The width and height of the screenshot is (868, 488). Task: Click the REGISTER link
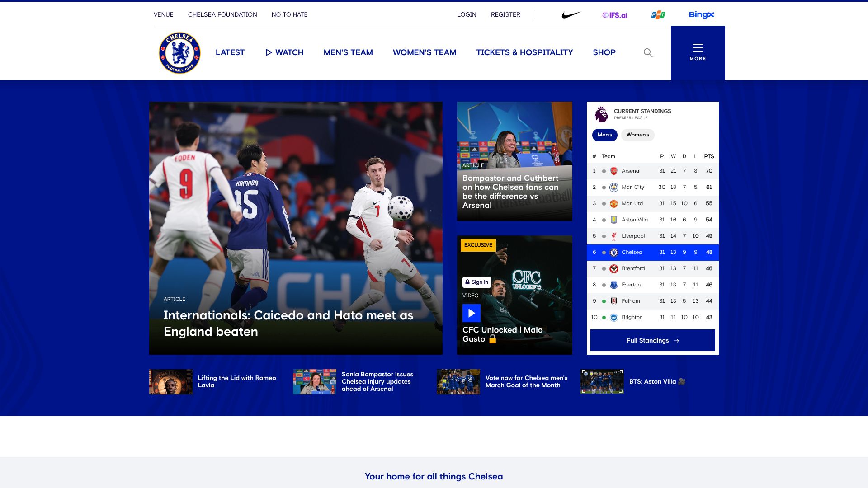[x=505, y=15]
